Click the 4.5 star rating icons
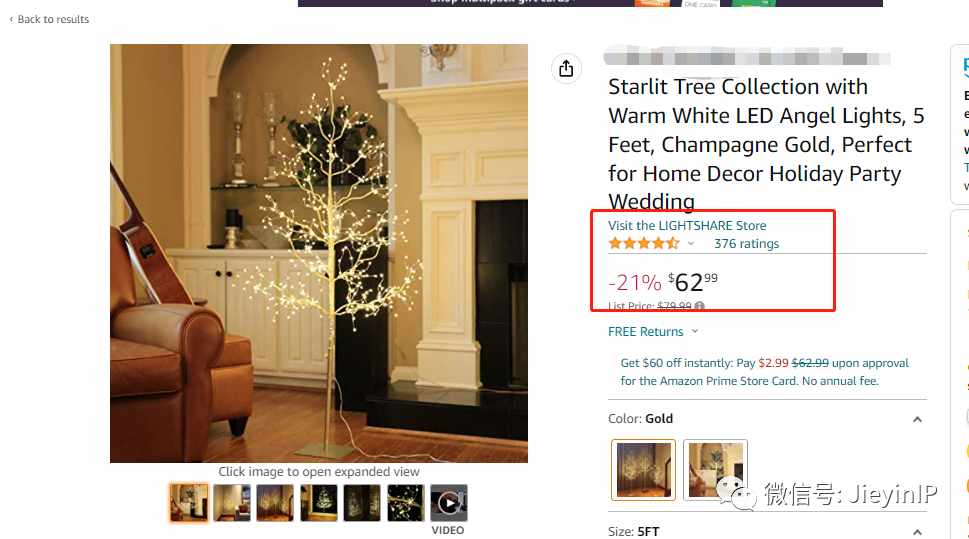Screen dimensions: 969x539 644,244
